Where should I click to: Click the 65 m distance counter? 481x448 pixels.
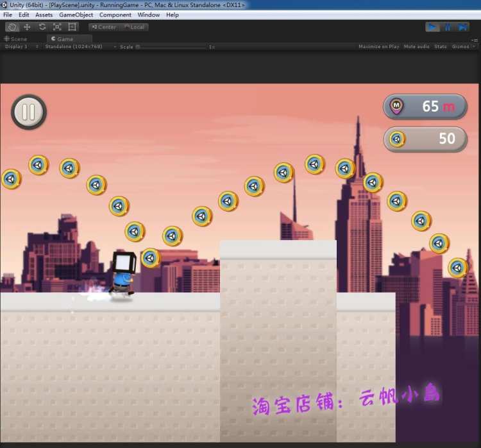[425, 107]
